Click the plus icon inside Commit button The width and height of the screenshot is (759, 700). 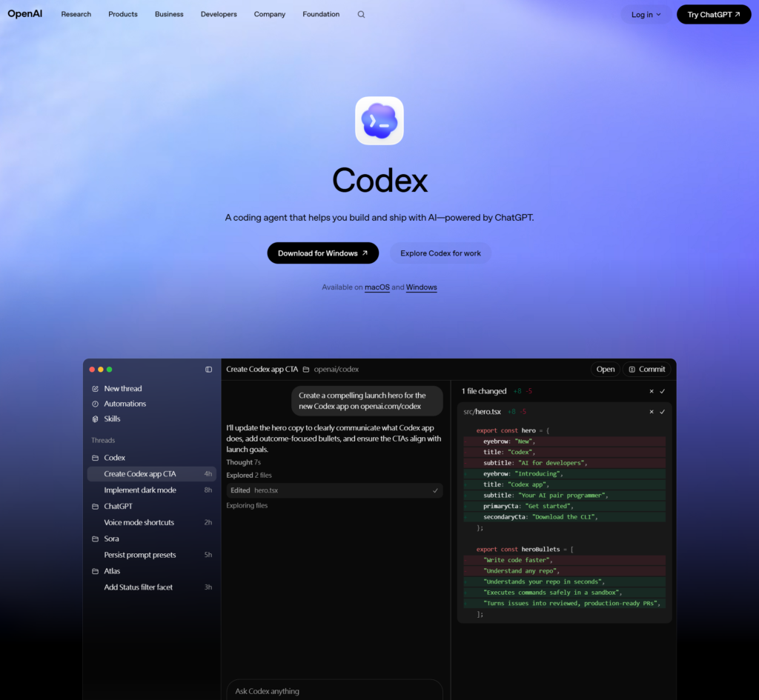pyautogui.click(x=632, y=369)
